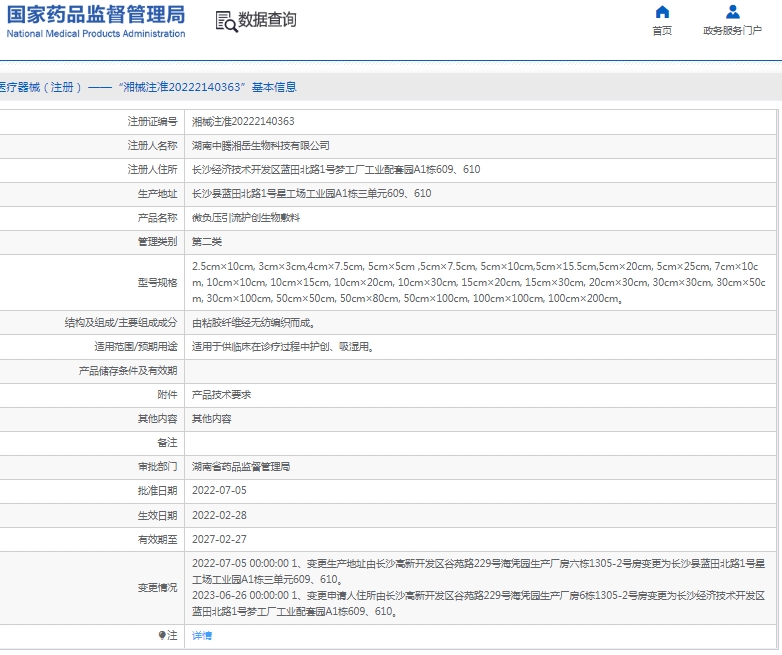Click the pin icon beside 注
782x655 pixels.
pyautogui.click(x=162, y=635)
